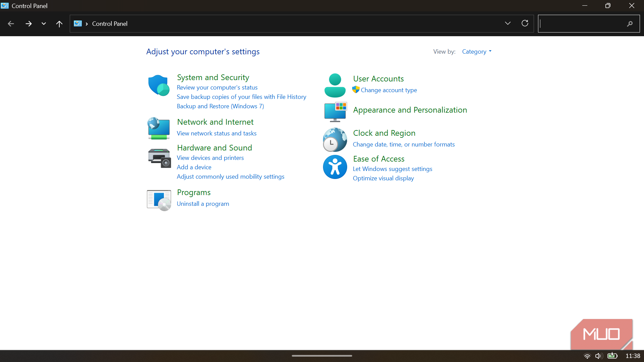Select View network status and tasks

(x=217, y=133)
